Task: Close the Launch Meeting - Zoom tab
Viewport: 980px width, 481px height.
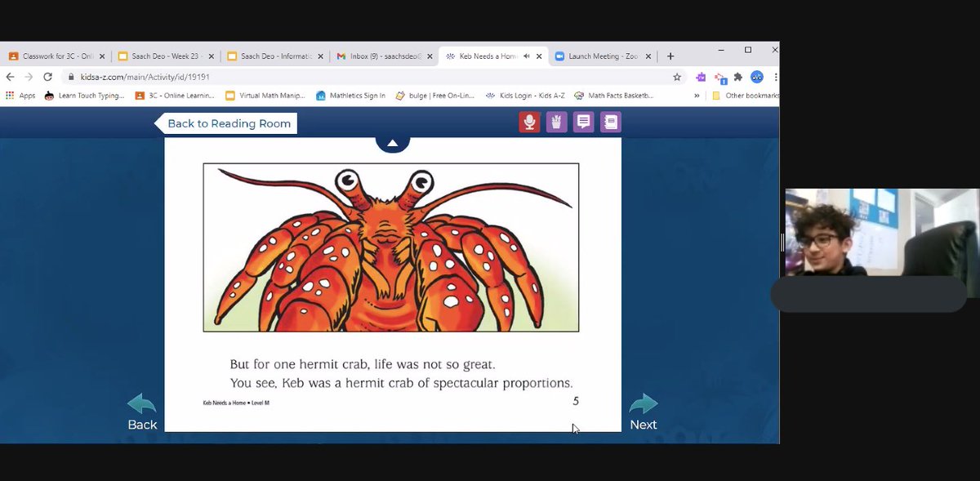Action: (648, 56)
